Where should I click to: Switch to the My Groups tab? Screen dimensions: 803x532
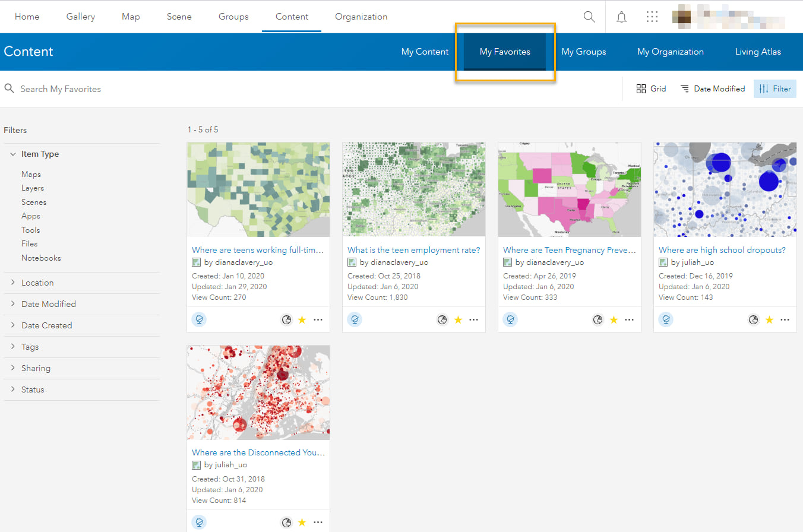(x=584, y=52)
